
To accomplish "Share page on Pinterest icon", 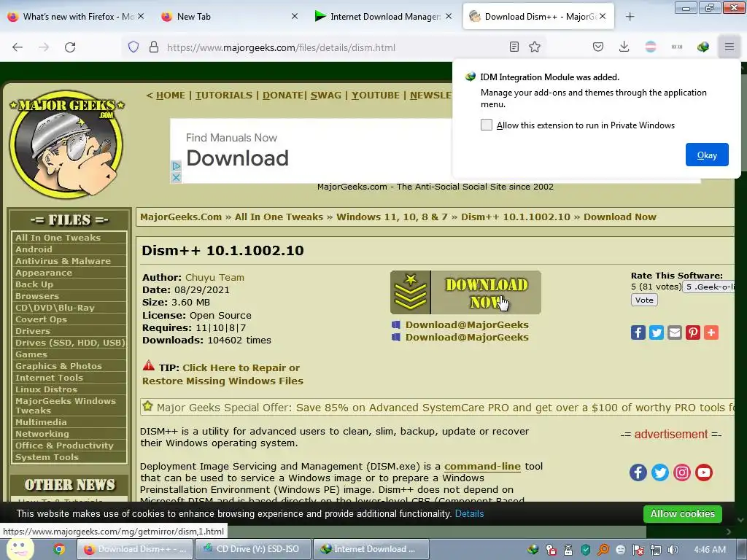I will (693, 332).
